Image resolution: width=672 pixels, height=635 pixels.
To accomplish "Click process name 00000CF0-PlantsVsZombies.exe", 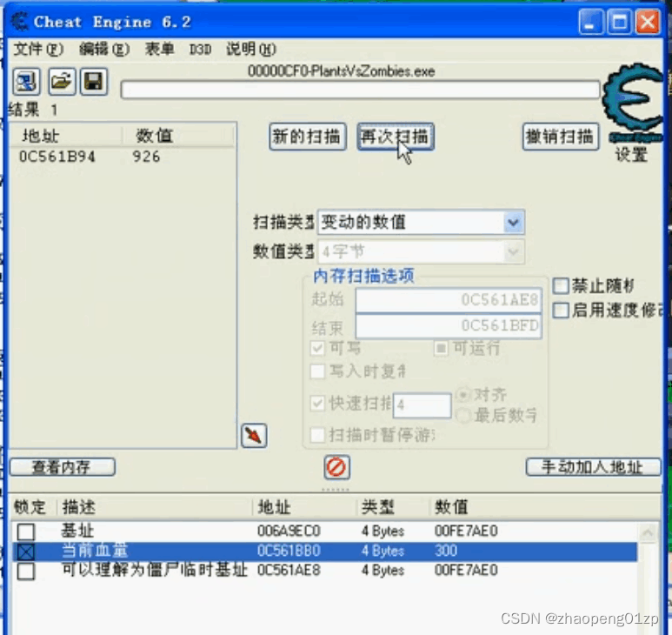I will pyautogui.click(x=341, y=71).
